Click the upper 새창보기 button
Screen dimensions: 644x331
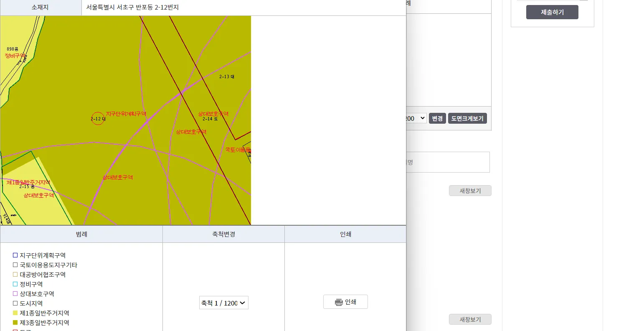[x=470, y=191]
